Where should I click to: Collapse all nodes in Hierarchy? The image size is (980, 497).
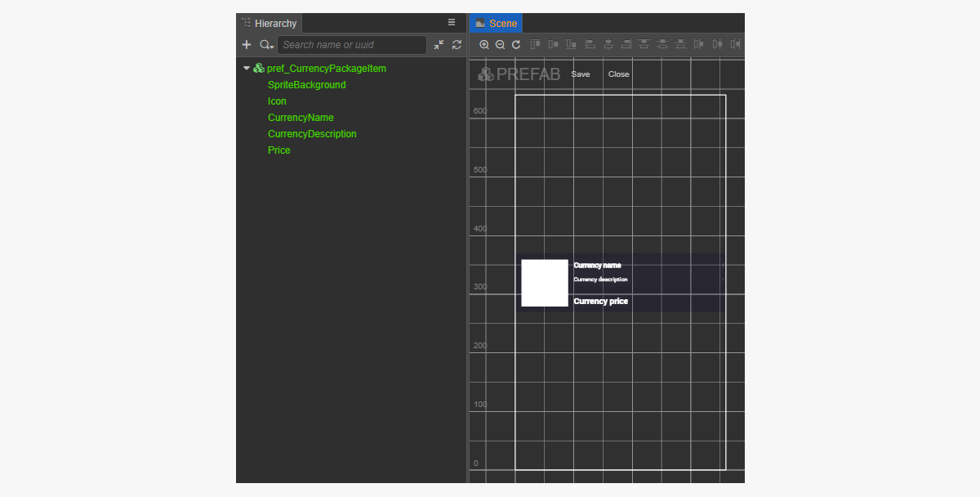coord(439,45)
